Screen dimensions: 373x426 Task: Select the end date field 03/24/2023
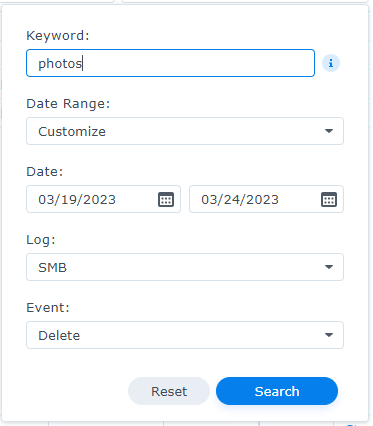tap(266, 199)
